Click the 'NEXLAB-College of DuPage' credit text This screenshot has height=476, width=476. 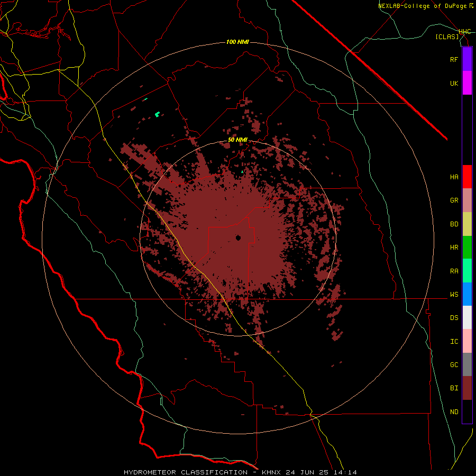coord(422,6)
